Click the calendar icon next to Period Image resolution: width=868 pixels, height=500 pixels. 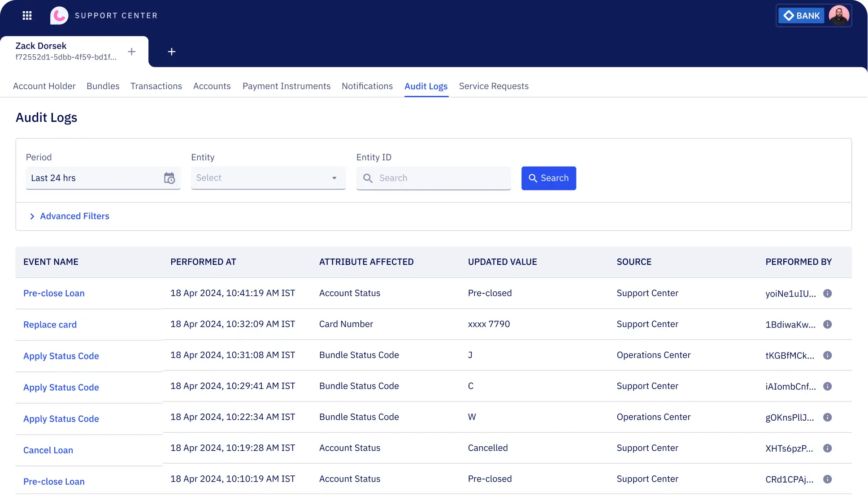[169, 177]
